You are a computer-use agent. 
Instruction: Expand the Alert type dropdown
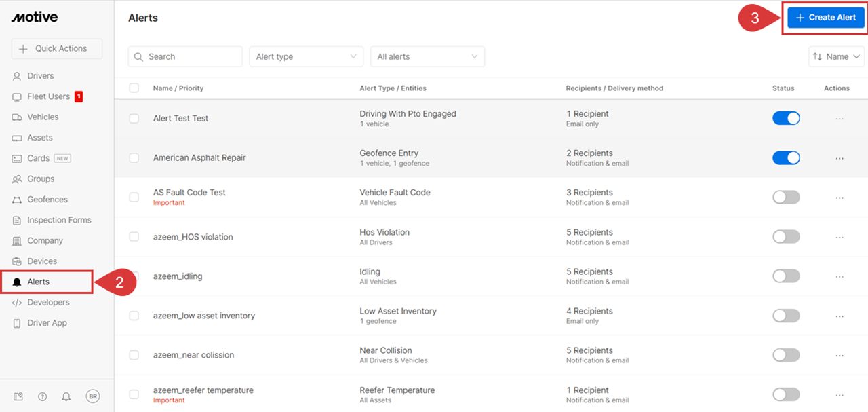(x=306, y=56)
